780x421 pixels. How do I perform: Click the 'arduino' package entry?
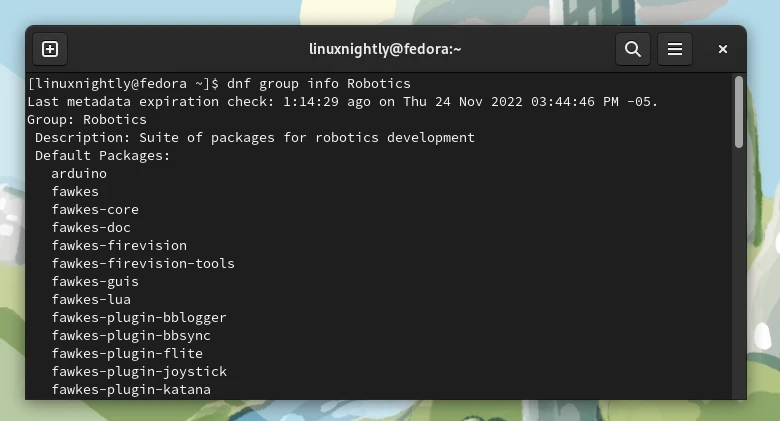coord(79,174)
